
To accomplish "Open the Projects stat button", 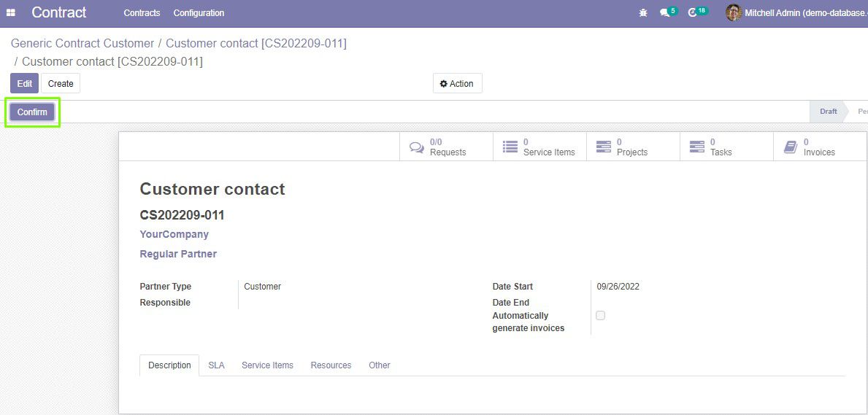I will pos(633,147).
